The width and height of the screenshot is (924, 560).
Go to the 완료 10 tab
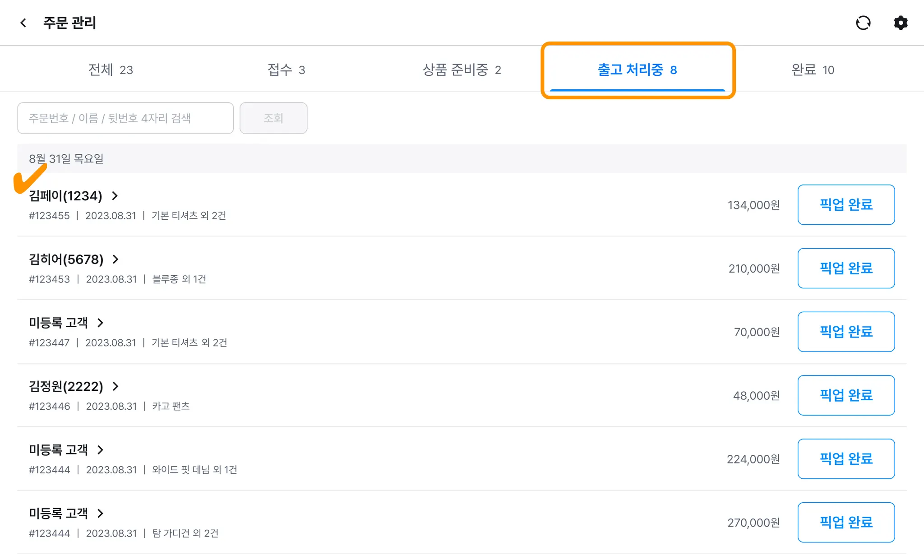click(x=813, y=70)
